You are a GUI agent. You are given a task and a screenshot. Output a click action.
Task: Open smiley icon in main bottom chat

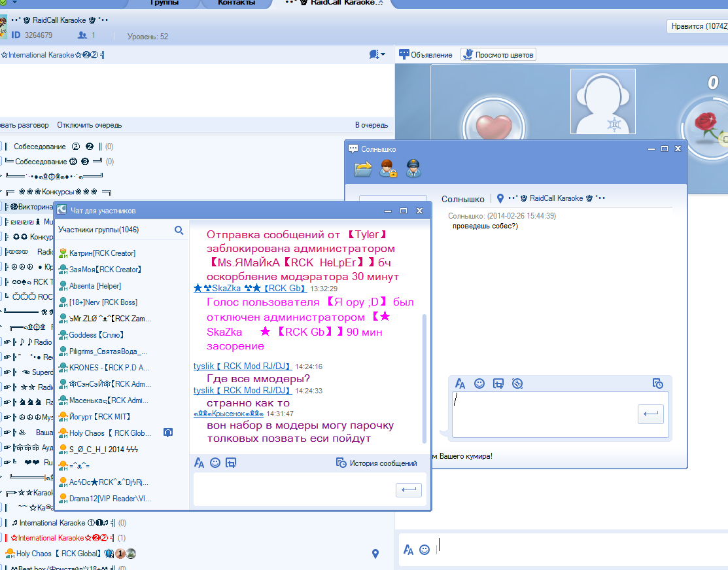pyautogui.click(x=425, y=550)
